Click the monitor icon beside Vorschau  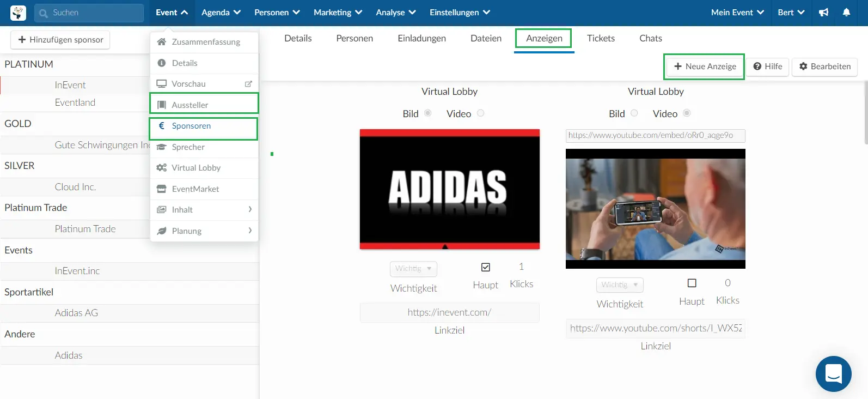coord(161,84)
